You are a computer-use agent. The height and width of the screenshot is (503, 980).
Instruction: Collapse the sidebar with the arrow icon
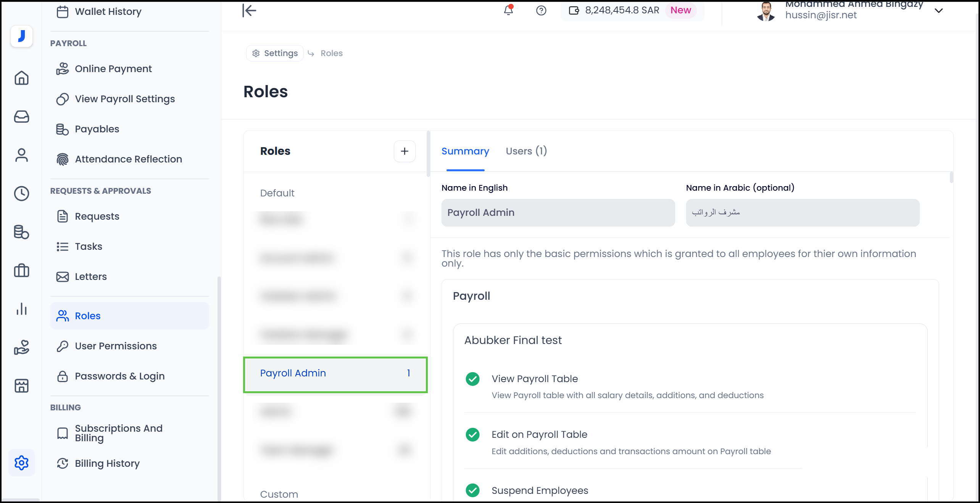249,10
